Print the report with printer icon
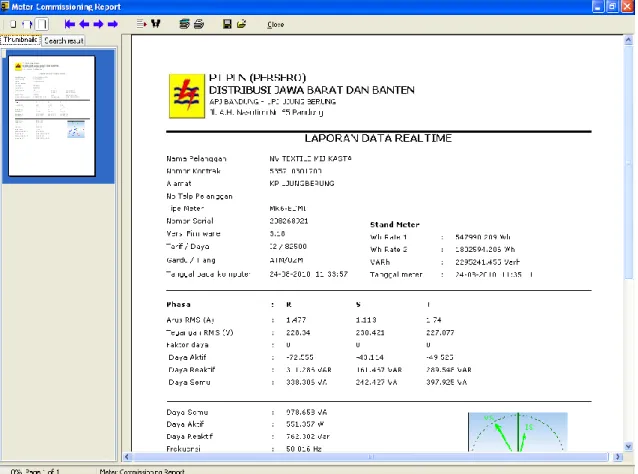 [x=199, y=24]
